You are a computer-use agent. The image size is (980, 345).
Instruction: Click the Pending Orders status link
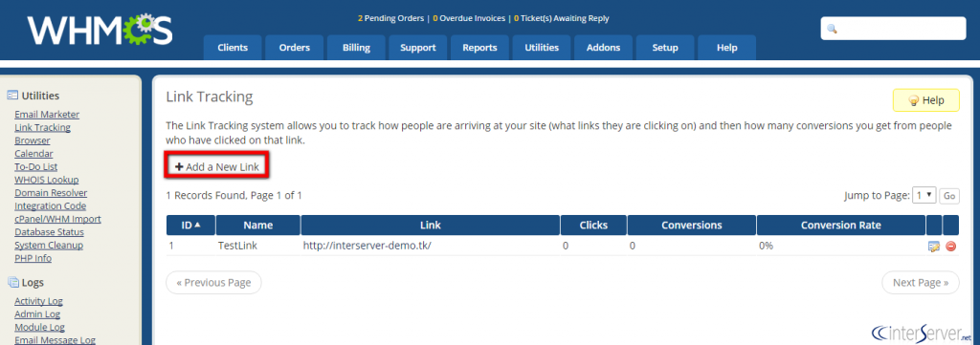390,18
